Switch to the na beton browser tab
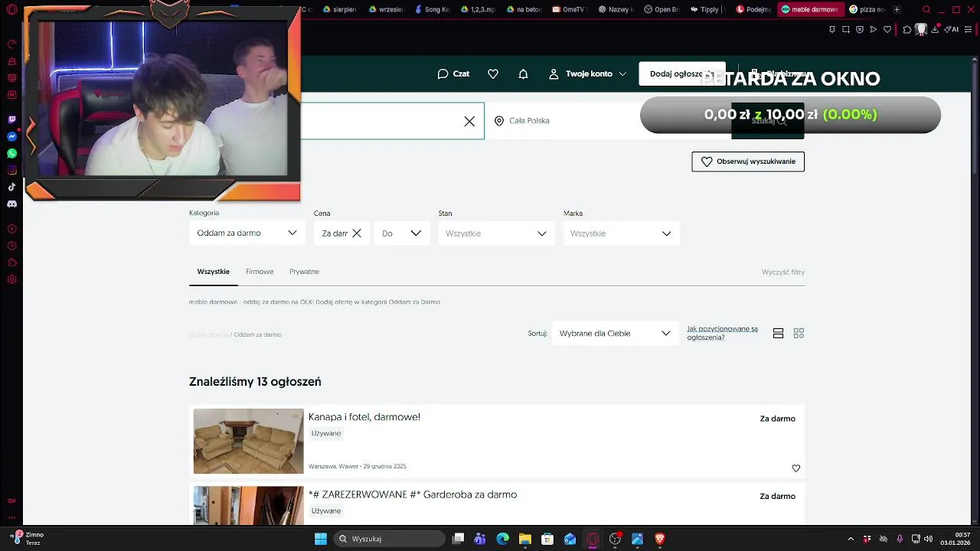Screen dimensions: 980x551 524,10
